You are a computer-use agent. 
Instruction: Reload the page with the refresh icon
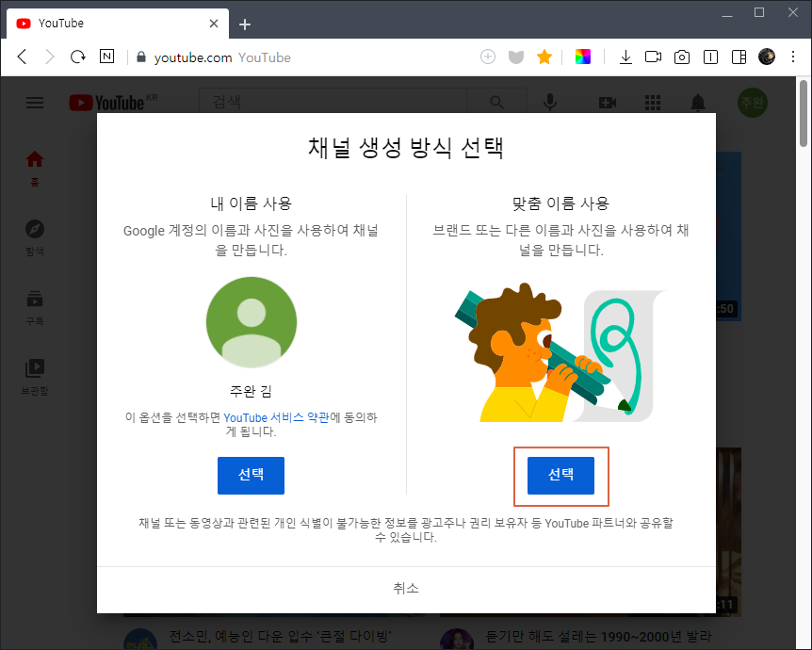[77, 57]
